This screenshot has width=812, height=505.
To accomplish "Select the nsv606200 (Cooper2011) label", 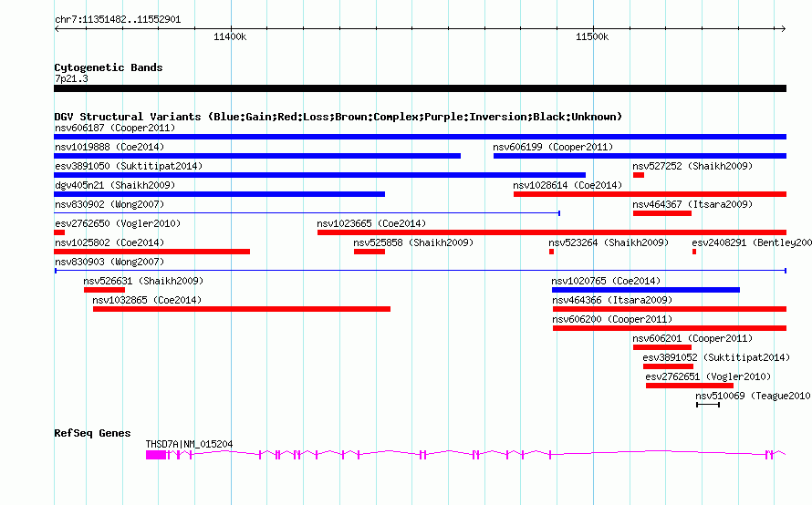I will [612, 319].
